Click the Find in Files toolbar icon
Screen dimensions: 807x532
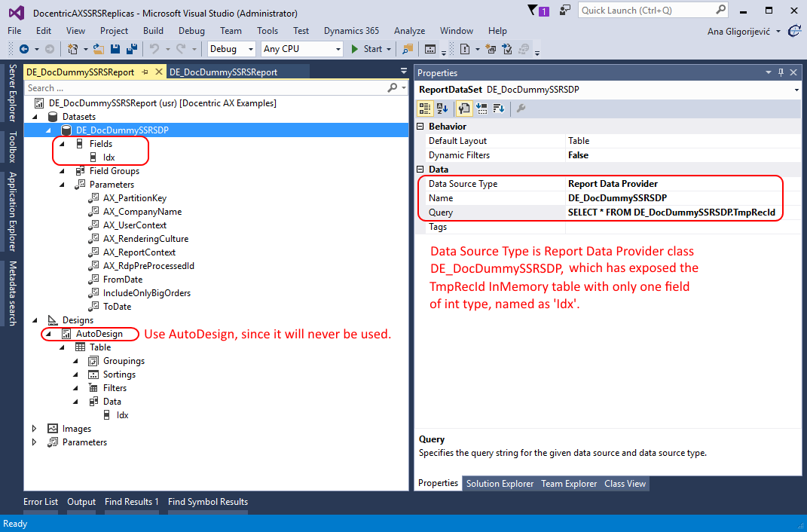coord(408,49)
